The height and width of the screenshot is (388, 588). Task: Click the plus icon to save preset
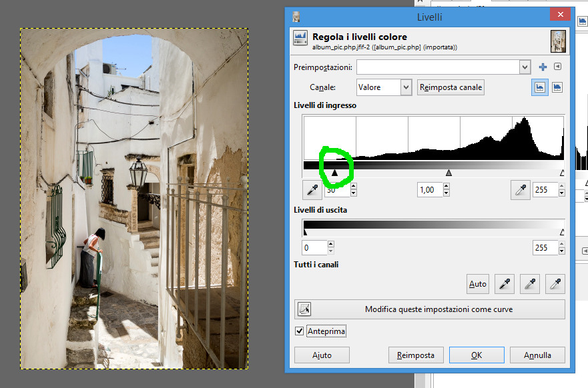click(x=543, y=67)
